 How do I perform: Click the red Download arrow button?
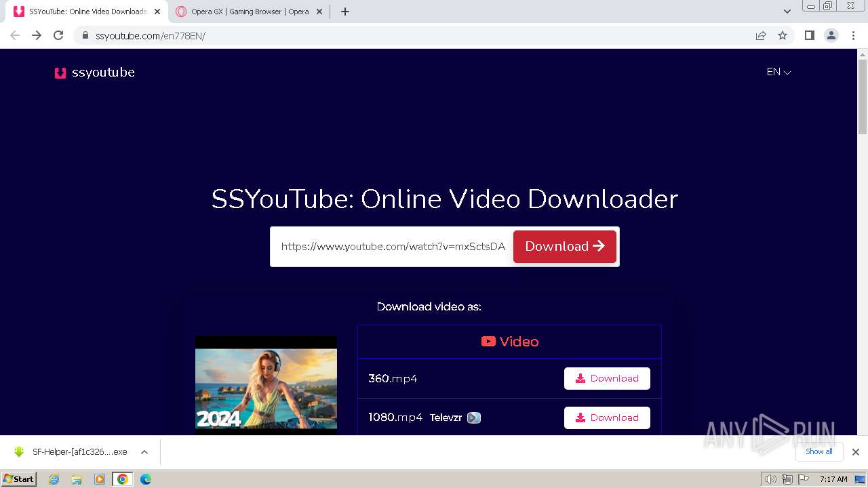coord(565,247)
